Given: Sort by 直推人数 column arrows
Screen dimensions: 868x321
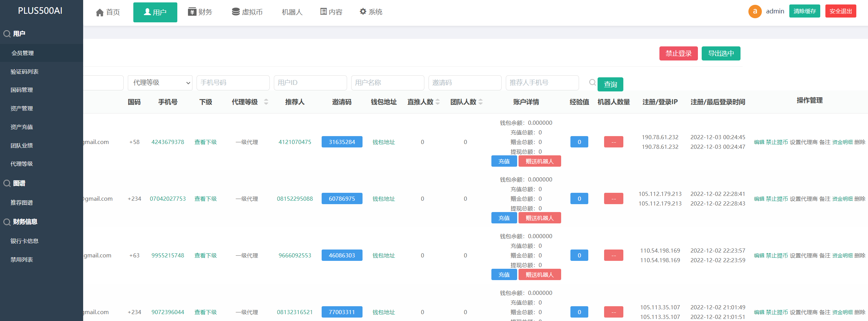Looking at the screenshot, I should pyautogui.click(x=438, y=102).
